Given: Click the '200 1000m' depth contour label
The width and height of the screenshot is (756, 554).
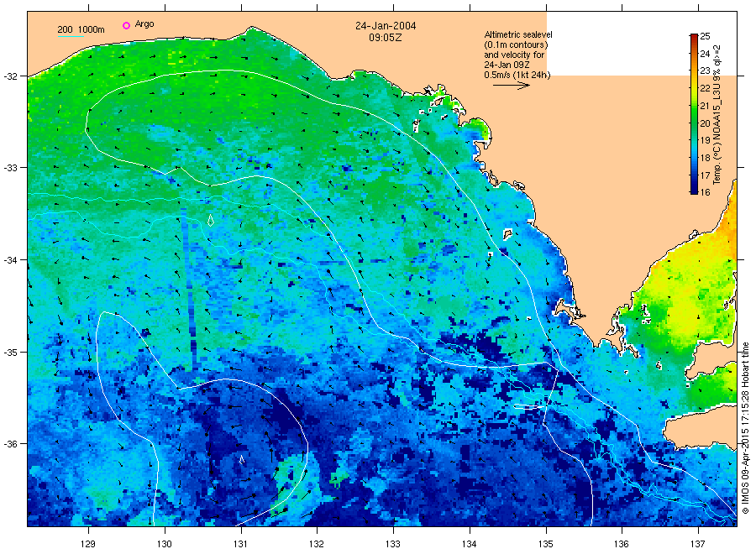Looking at the screenshot, I should (x=81, y=29).
